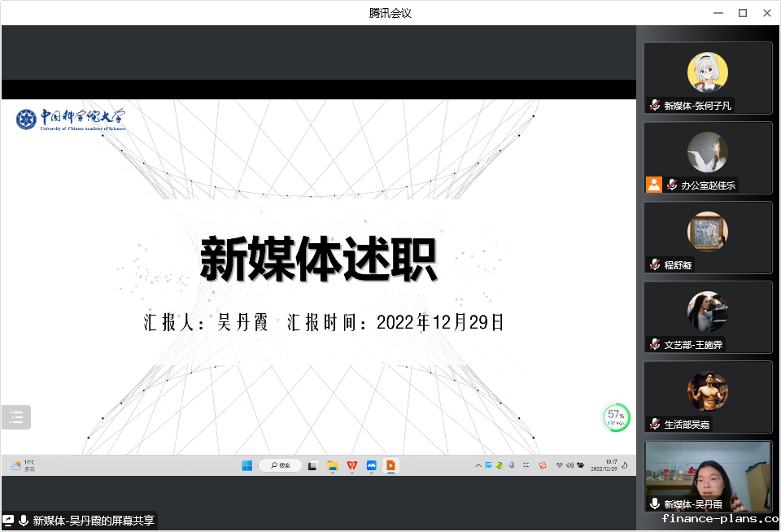
Task: Expand the system tray hidden icons chevron
Action: click(x=478, y=465)
